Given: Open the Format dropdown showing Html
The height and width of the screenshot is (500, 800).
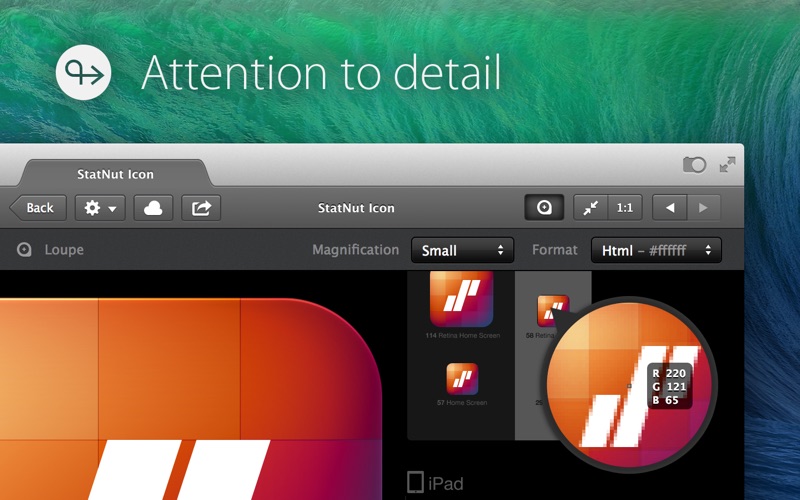Looking at the screenshot, I should [x=656, y=250].
